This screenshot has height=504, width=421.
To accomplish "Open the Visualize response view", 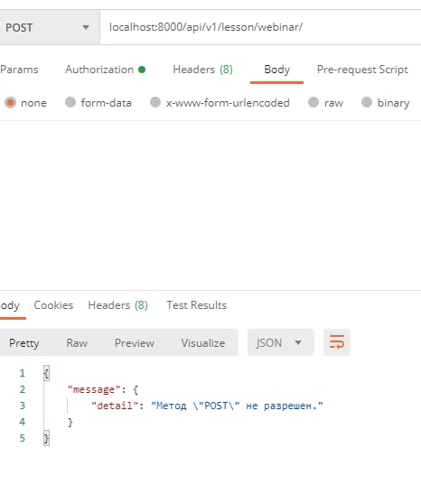I will coord(203,342).
